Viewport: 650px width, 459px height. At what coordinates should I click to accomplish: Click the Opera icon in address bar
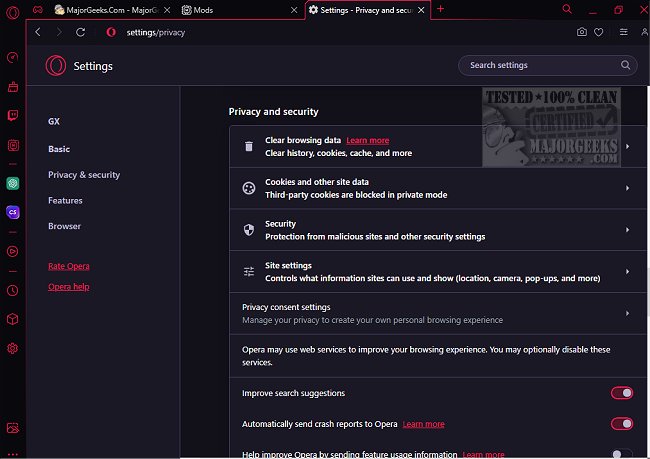tap(111, 32)
